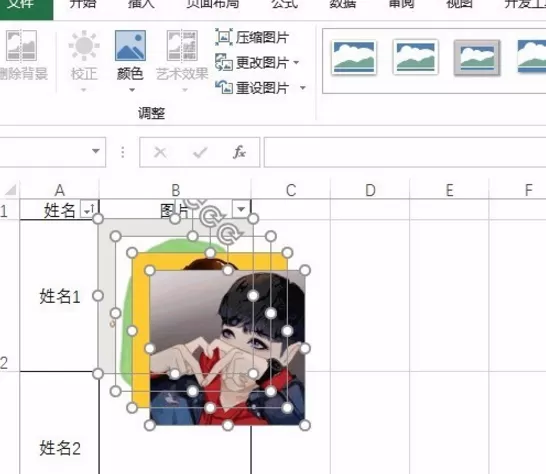Expand the Artistic Effects dropdown arrow
Viewport: 546px width, 474px height.
(x=185, y=90)
